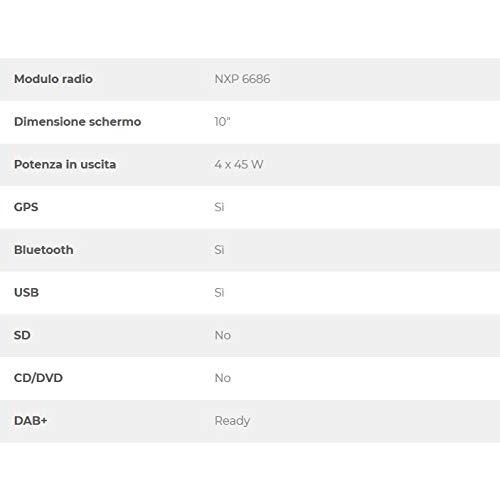The image size is (500, 500).
Task: Click the gray Modulo radio table row
Action: (x=250, y=79)
